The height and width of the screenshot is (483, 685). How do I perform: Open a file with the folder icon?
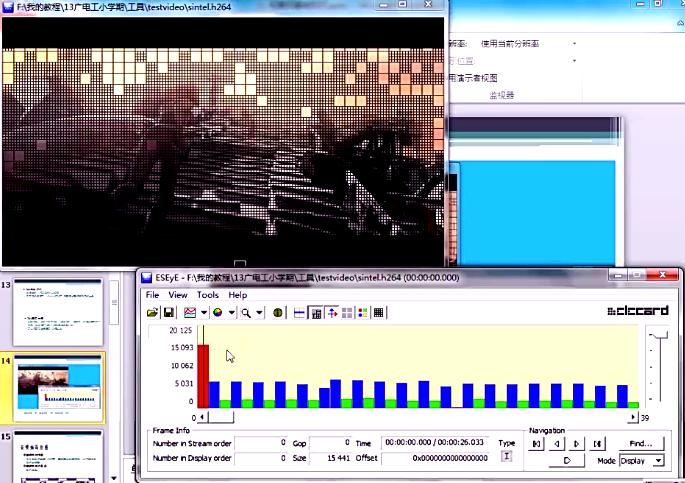[x=152, y=313]
